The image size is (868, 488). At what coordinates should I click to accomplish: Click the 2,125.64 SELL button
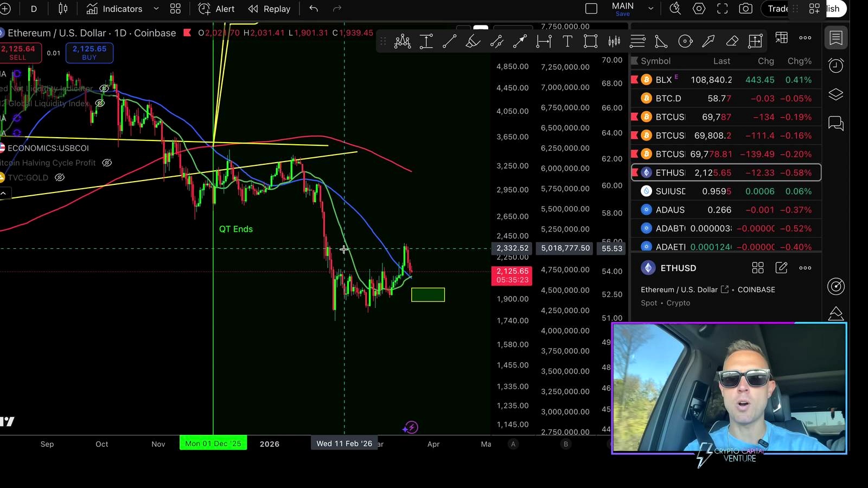pos(18,53)
